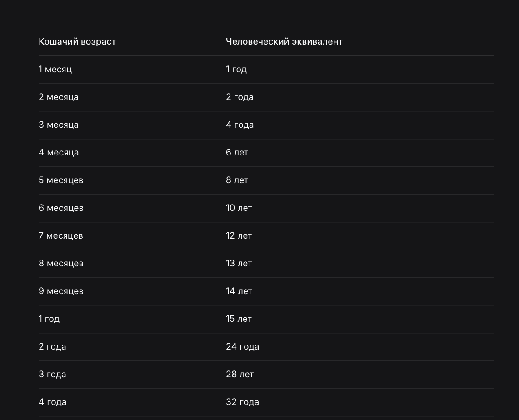Select the '10 лет' human equivalent cell
Viewport: 519px width, 420px height.
(239, 208)
